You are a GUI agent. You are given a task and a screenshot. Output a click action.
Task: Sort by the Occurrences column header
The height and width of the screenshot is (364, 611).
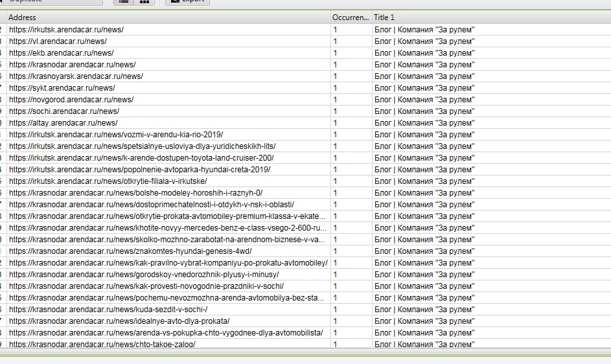(351, 17)
